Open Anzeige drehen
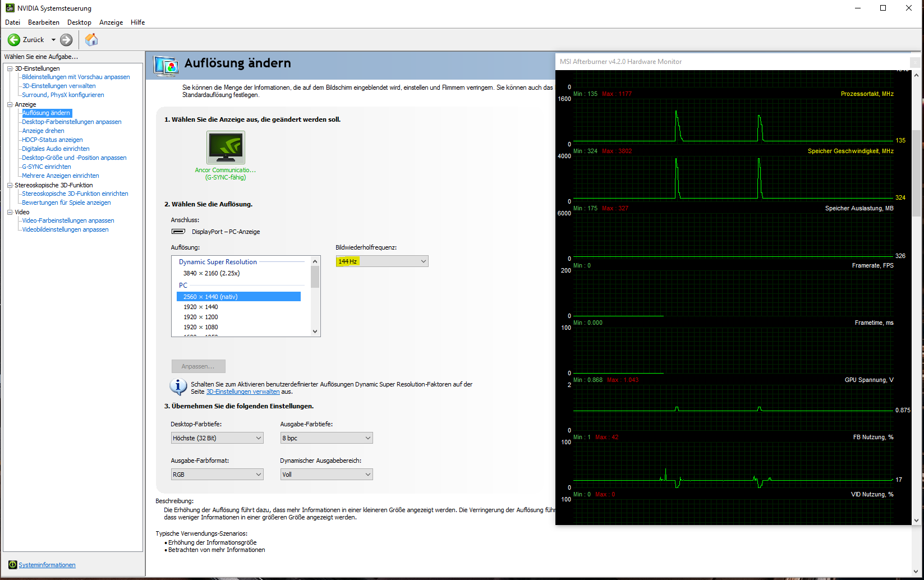The width and height of the screenshot is (924, 580). click(43, 131)
